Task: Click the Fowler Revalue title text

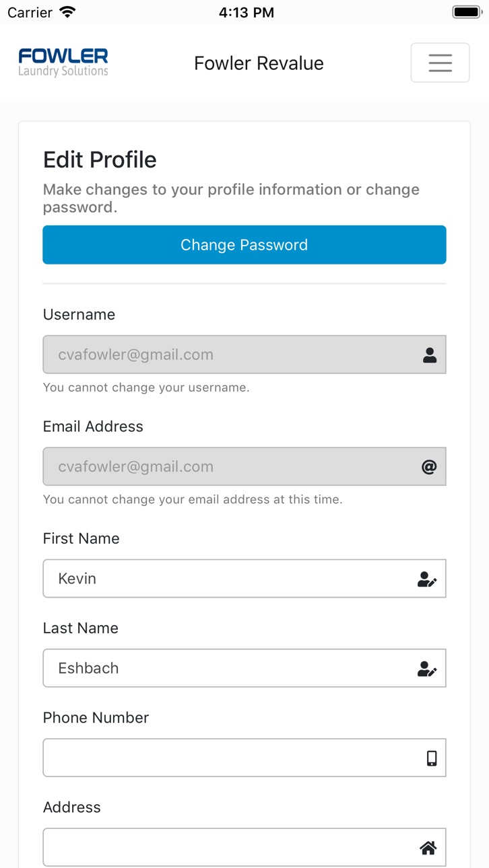Action: coord(259,63)
